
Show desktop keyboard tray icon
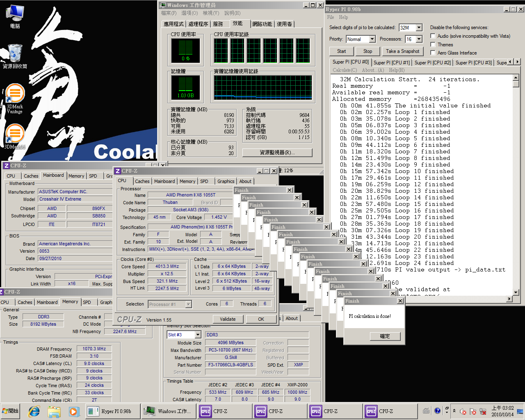coord(426,411)
